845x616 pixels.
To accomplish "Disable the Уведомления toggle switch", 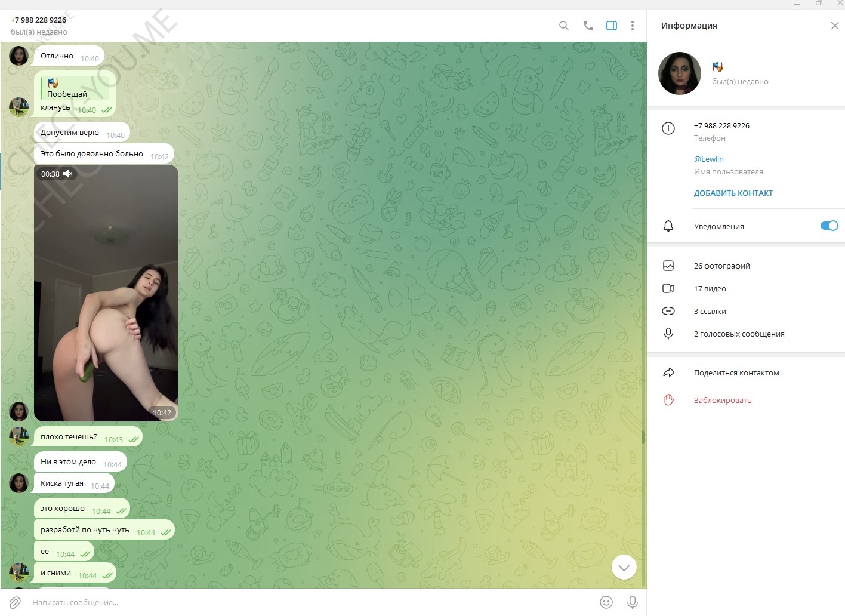I will click(829, 226).
